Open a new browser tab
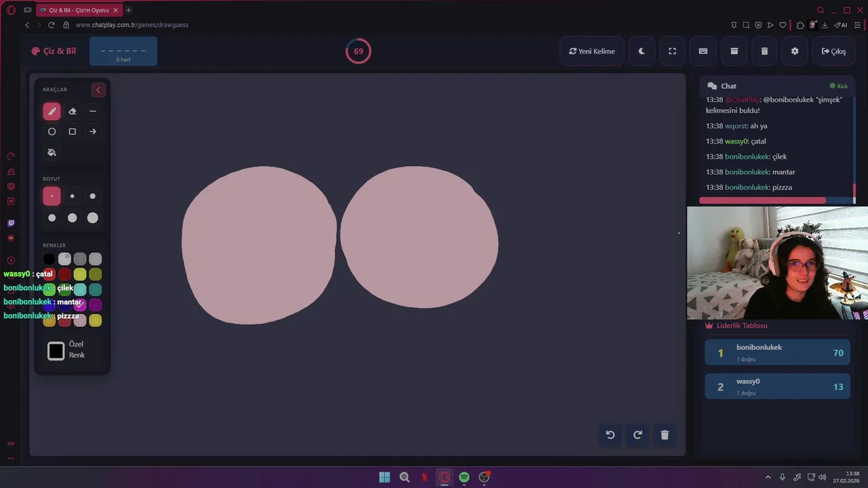Viewport: 868px width, 488px height. point(129,10)
